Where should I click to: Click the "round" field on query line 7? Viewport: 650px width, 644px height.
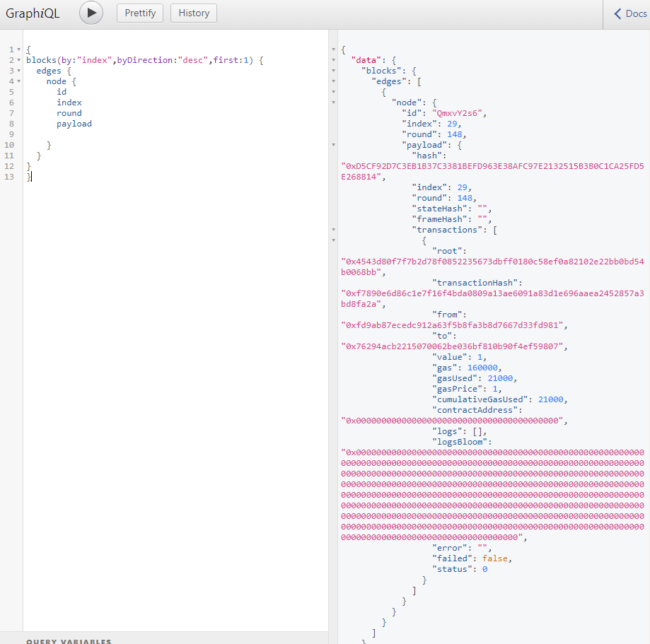pos(69,113)
